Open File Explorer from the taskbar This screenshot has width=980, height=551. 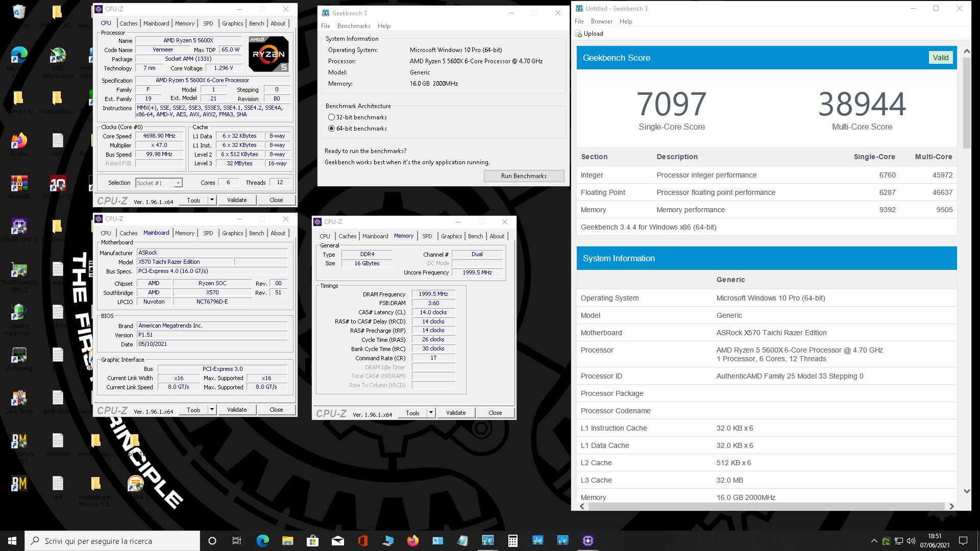[287, 541]
